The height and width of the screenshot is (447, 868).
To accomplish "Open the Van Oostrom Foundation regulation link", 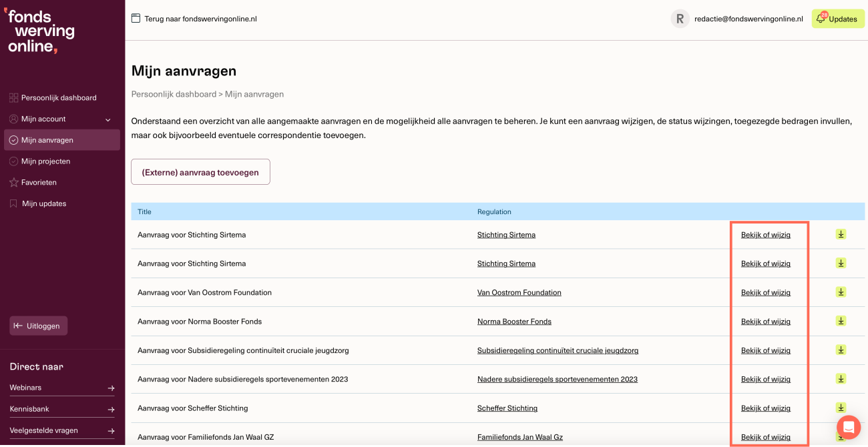I will 519,292.
